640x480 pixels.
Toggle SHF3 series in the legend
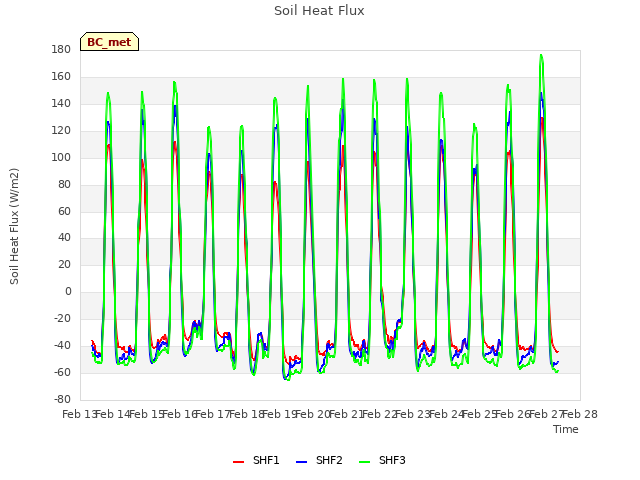click(x=382, y=460)
